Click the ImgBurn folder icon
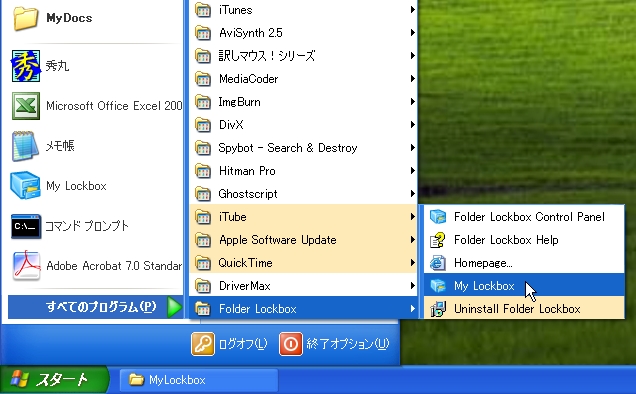 (x=203, y=102)
